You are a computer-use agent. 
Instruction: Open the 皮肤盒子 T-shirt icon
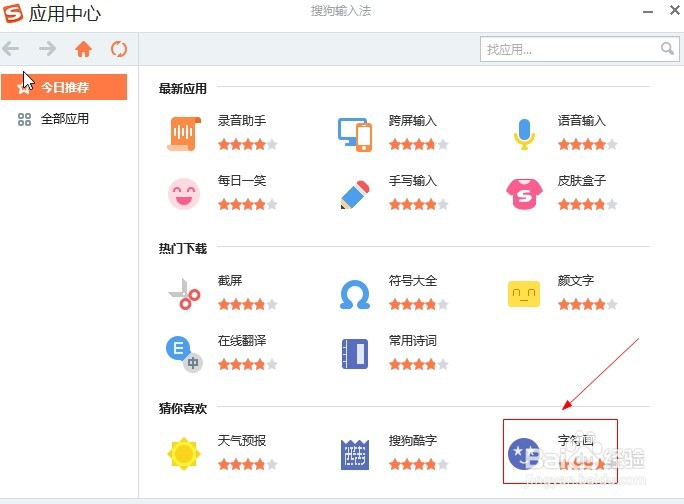[x=524, y=194]
